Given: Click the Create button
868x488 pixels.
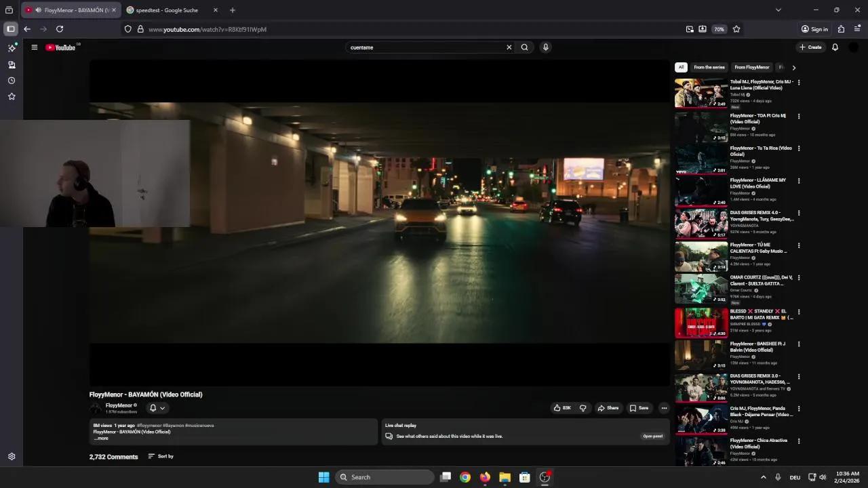Looking at the screenshot, I should click(x=810, y=47).
